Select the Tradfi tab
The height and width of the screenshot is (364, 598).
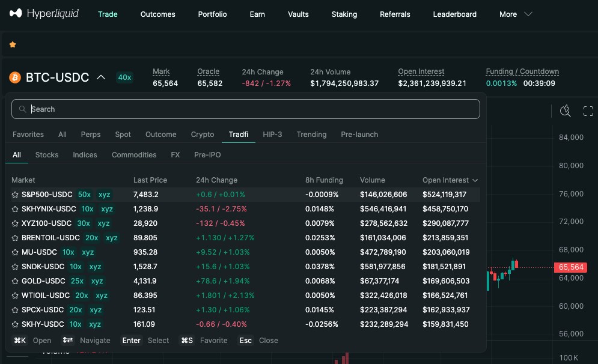click(x=239, y=134)
